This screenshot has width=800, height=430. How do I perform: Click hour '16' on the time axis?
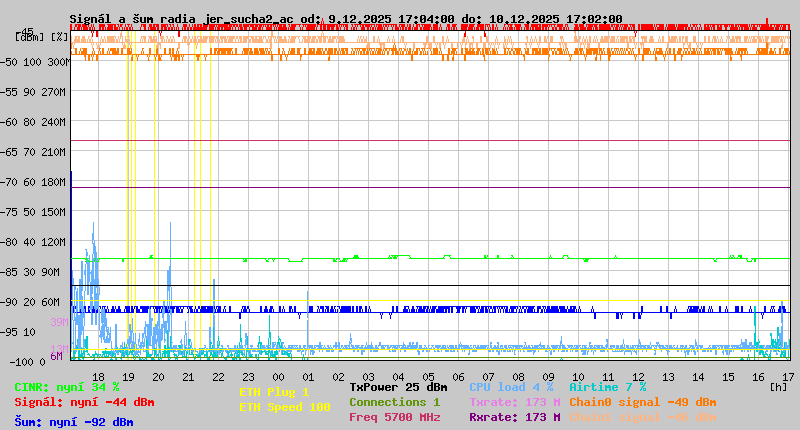[759, 377]
